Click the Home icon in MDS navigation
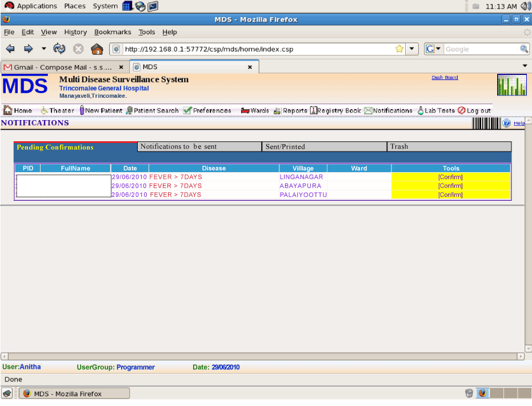 point(9,110)
